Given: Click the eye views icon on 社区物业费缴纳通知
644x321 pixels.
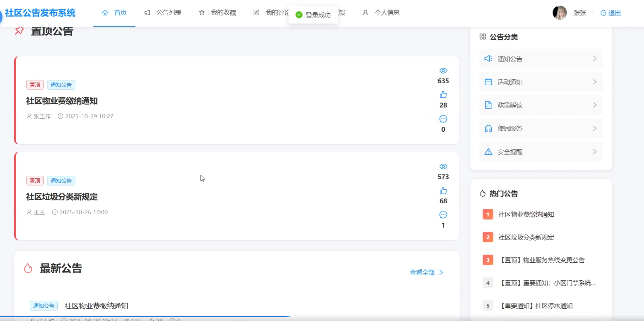Looking at the screenshot, I should point(443,71).
